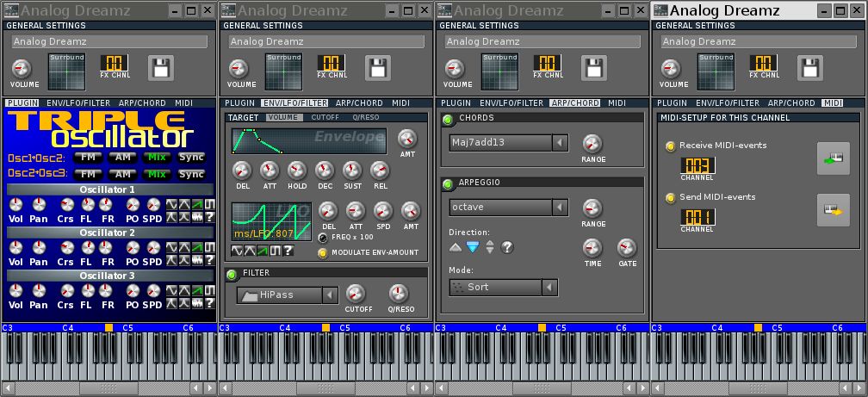
Task: Save preset via floppy icon in MIDI-setup window
Action: click(x=809, y=68)
